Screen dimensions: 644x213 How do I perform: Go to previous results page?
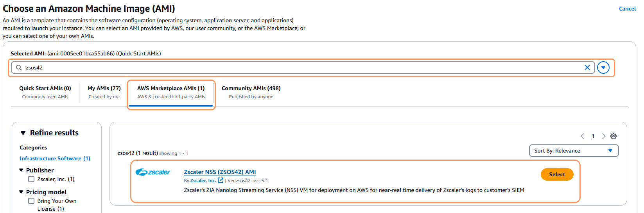coord(582,136)
